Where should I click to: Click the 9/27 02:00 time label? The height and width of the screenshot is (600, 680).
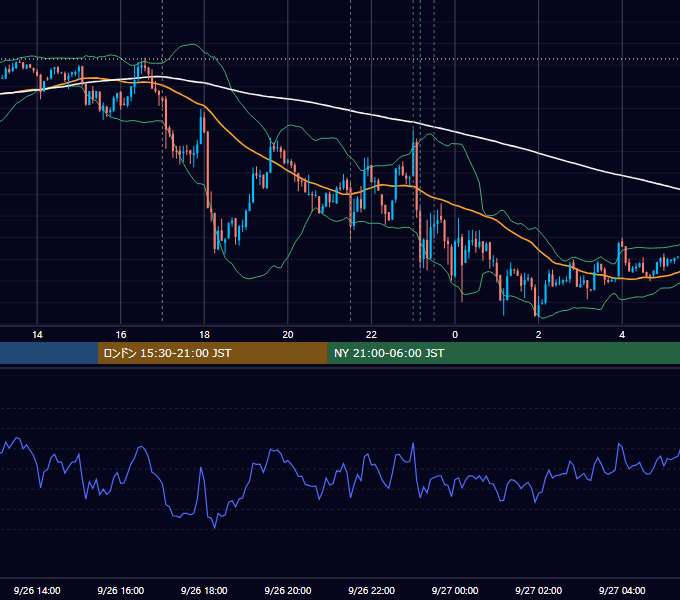pos(539,590)
